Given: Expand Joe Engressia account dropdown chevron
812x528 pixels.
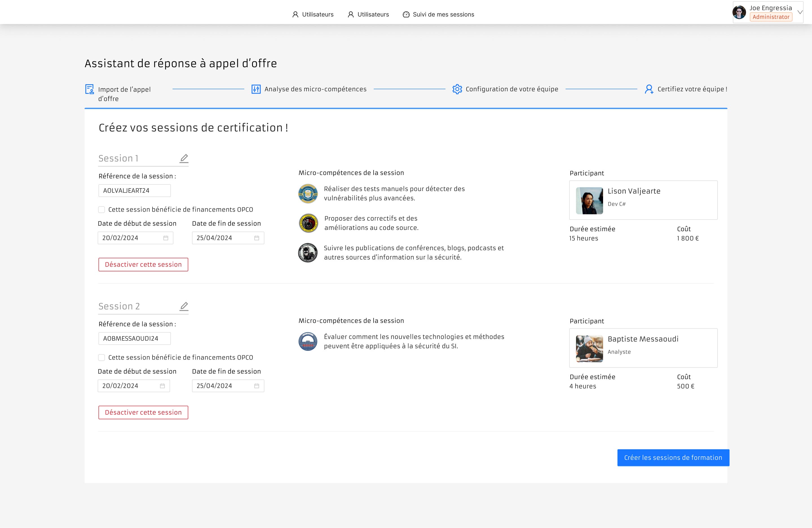Looking at the screenshot, I should (x=800, y=12).
